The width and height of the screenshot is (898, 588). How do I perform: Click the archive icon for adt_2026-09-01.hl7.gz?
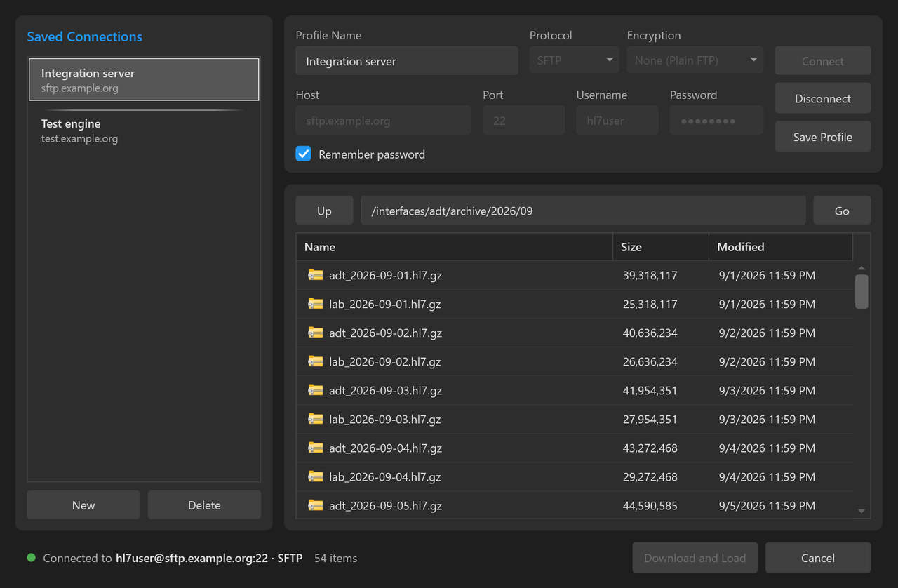coord(315,275)
